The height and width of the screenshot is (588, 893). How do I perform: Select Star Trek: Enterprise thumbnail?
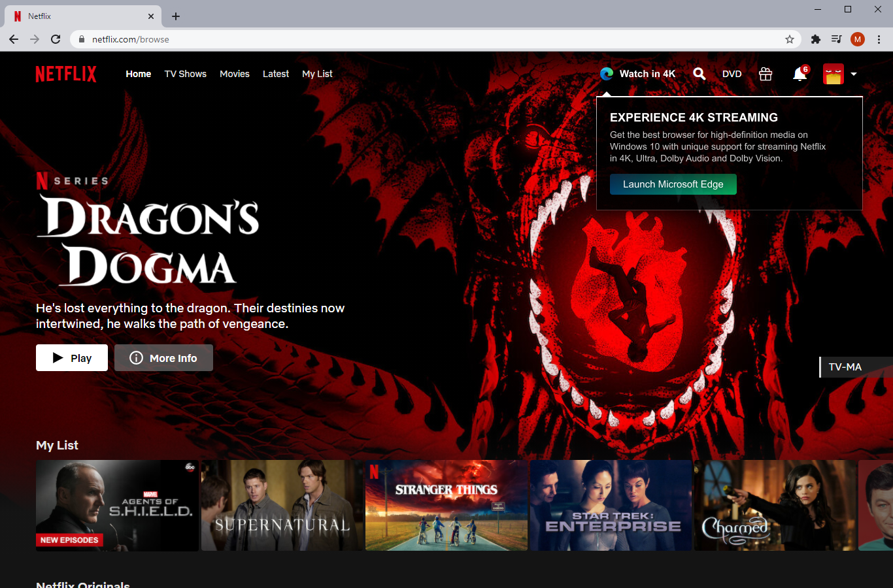tap(611, 505)
